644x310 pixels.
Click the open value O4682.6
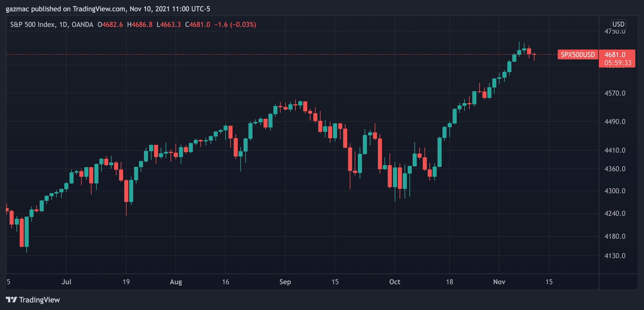pyautogui.click(x=110, y=25)
